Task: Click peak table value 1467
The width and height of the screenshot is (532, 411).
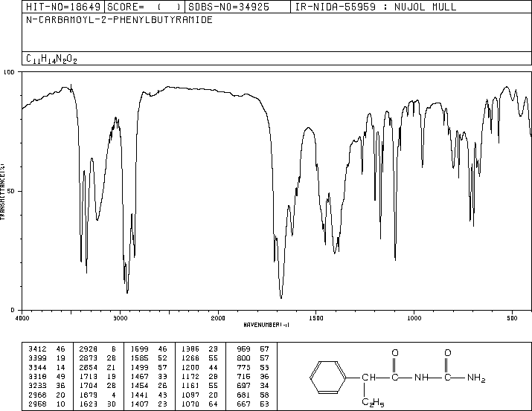Action: (139, 376)
